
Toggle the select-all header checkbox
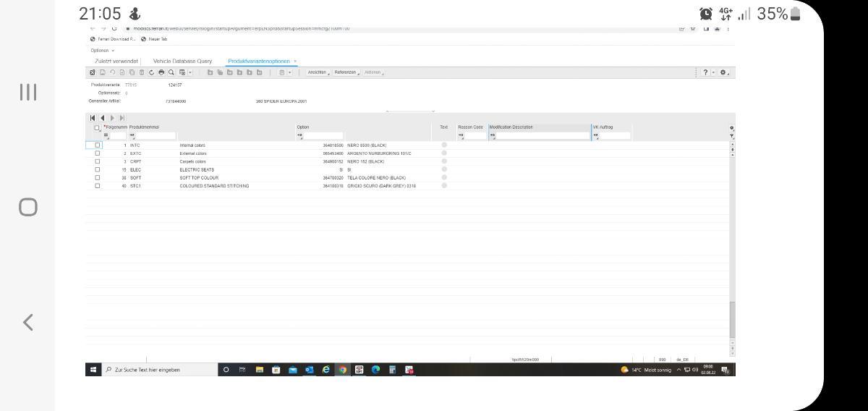pos(97,128)
